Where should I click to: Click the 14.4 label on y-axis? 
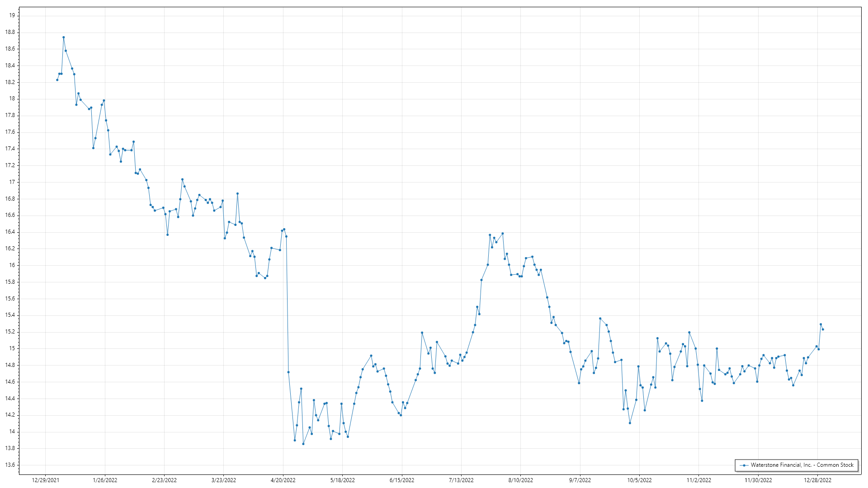coord(10,399)
